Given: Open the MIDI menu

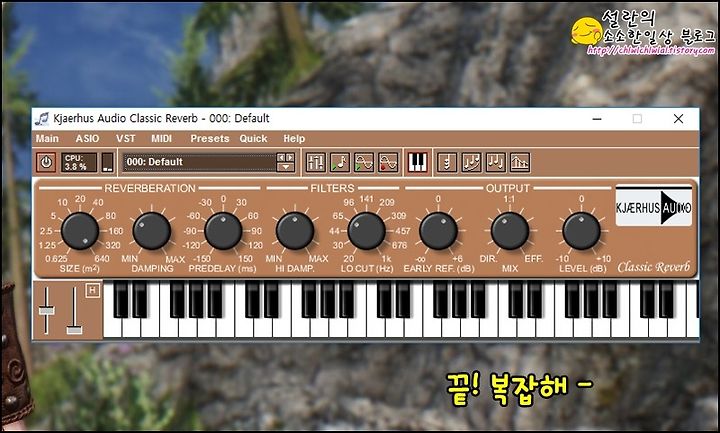Looking at the screenshot, I should click(x=162, y=138).
